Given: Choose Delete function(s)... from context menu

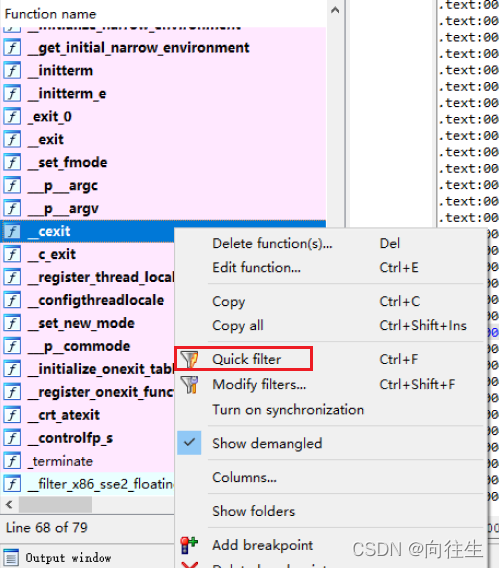Looking at the screenshot, I should click(x=331, y=243).
